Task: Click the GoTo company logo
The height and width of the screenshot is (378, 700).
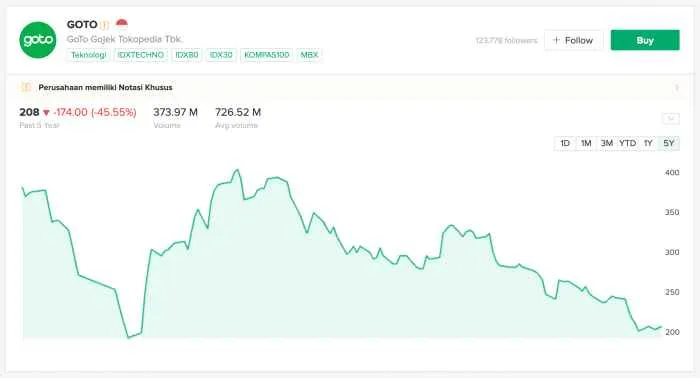Action: coord(38,40)
